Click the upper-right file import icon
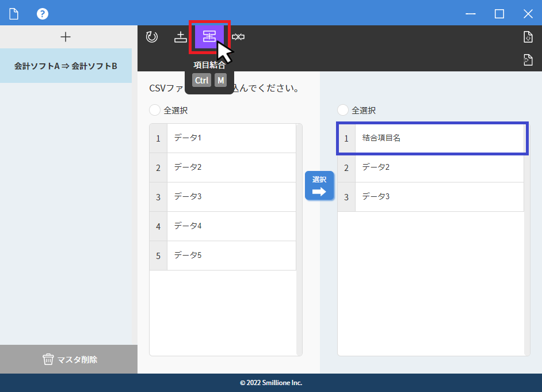Screen dimensions: 542x392 pos(528,37)
